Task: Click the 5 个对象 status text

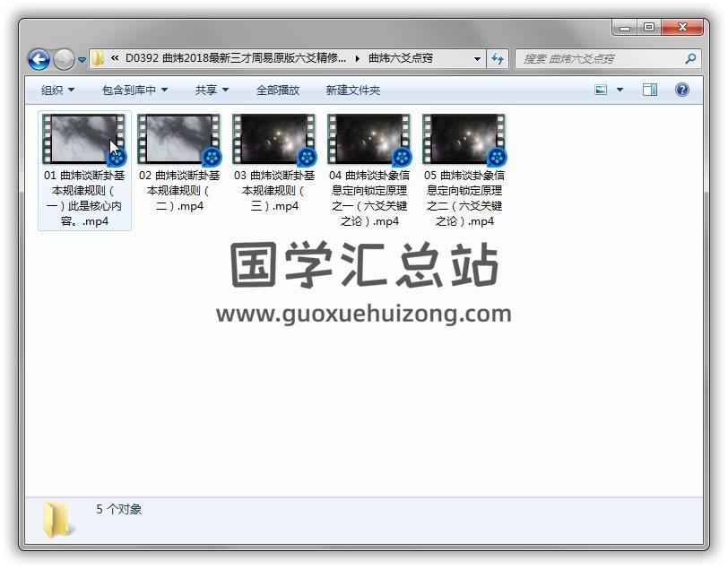Action: click(x=119, y=510)
